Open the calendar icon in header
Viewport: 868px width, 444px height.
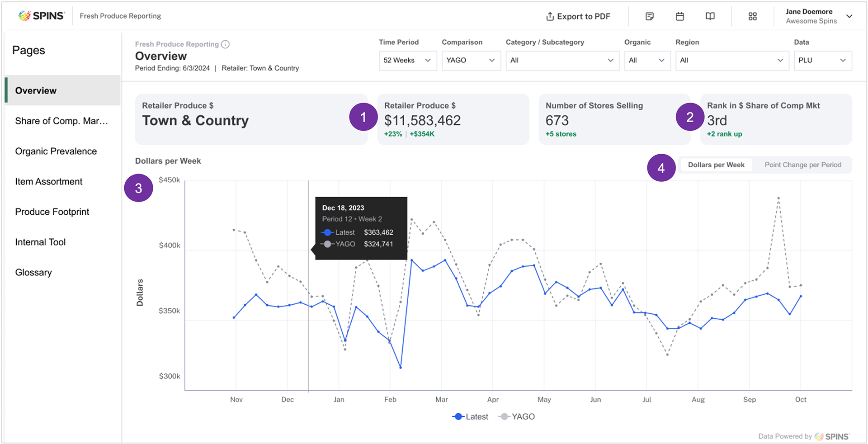(x=680, y=16)
